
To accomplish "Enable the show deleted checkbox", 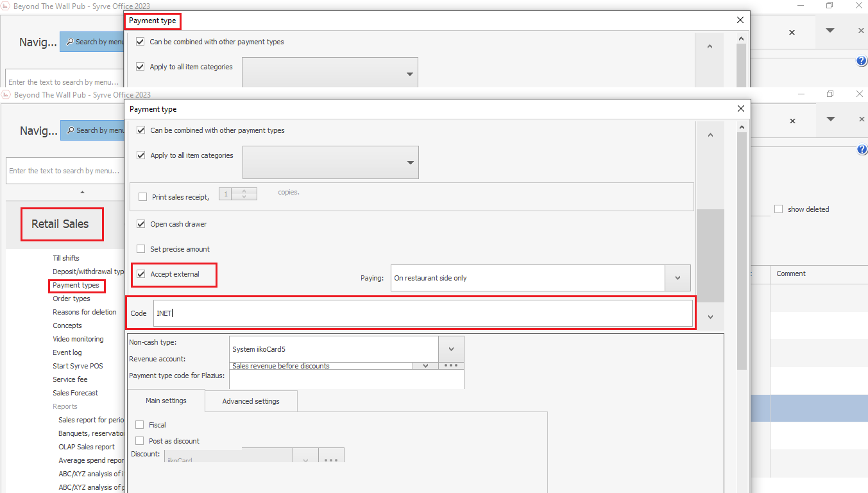I will tap(778, 209).
